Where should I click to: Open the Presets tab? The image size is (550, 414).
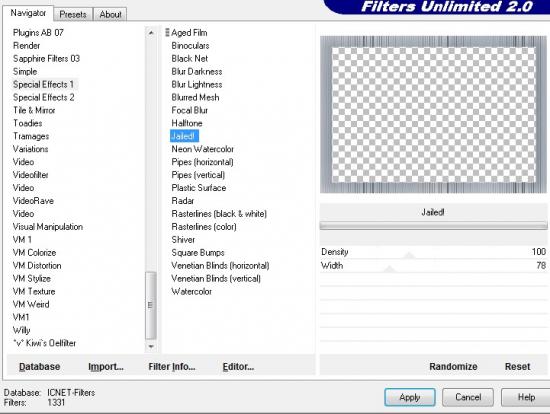pyautogui.click(x=73, y=15)
